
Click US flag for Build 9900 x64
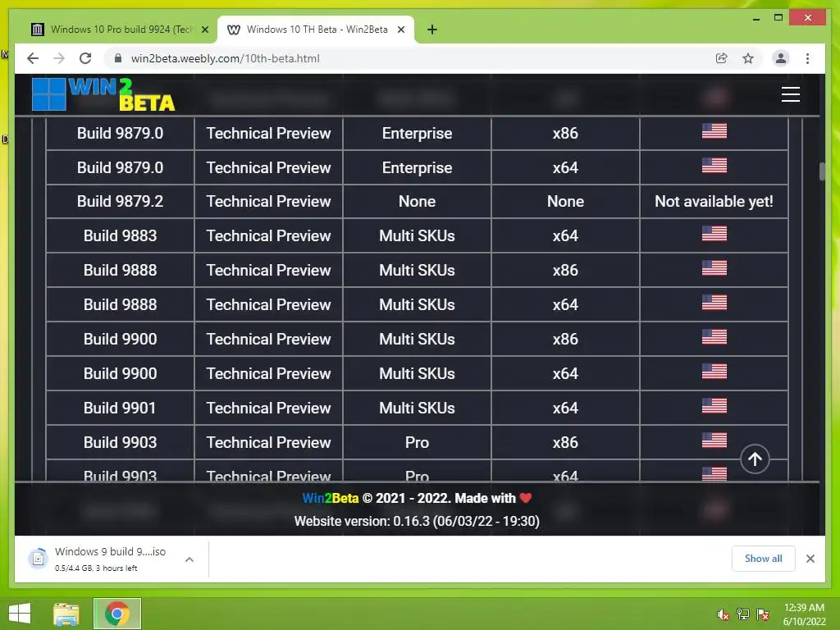coord(714,372)
